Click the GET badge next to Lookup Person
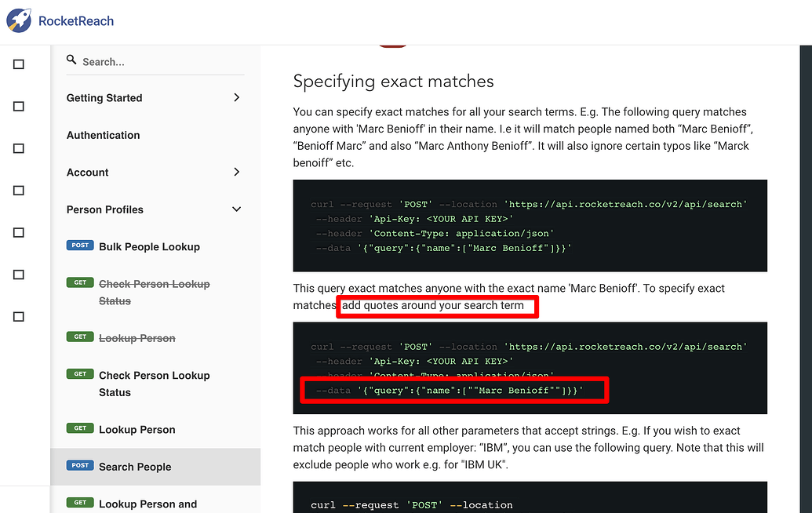The height and width of the screenshot is (513, 812). [x=80, y=427]
